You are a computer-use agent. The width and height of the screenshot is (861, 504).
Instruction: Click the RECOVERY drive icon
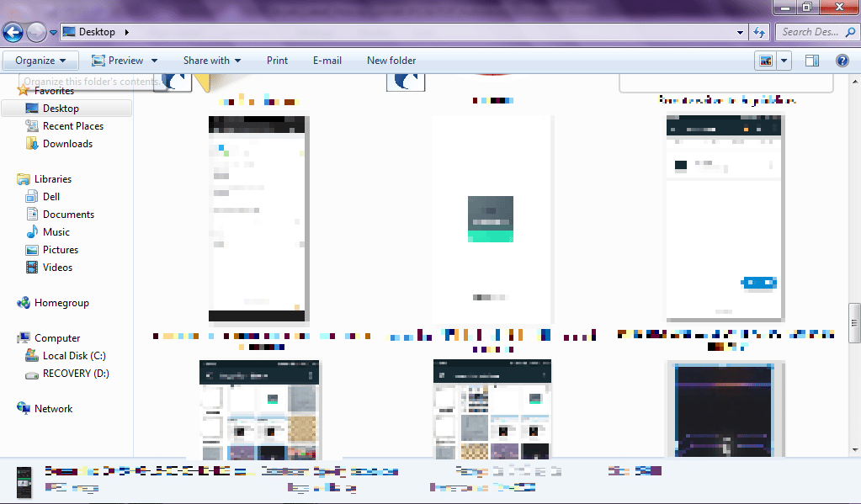tap(32, 375)
